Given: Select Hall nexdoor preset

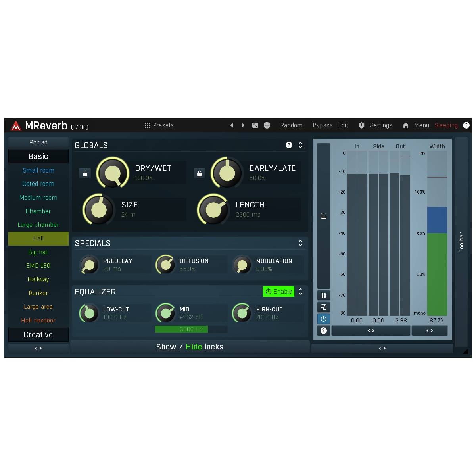Looking at the screenshot, I should [x=38, y=321].
